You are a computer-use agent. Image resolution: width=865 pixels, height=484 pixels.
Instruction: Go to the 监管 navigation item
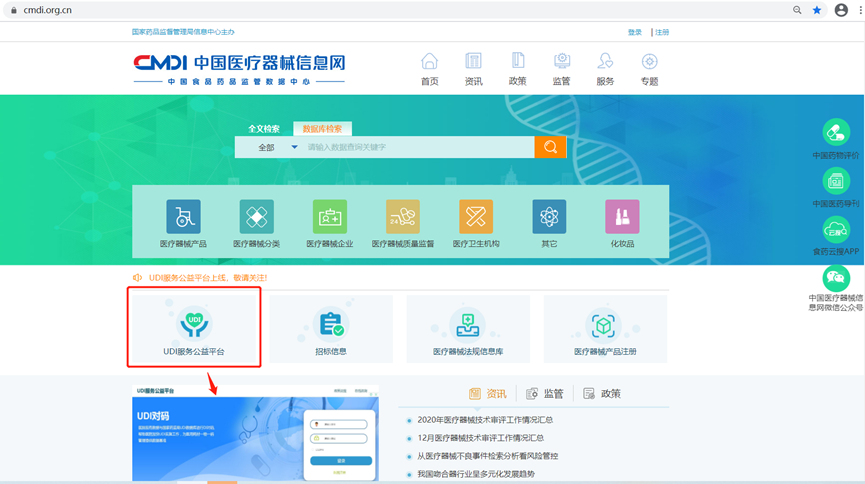tap(561, 68)
